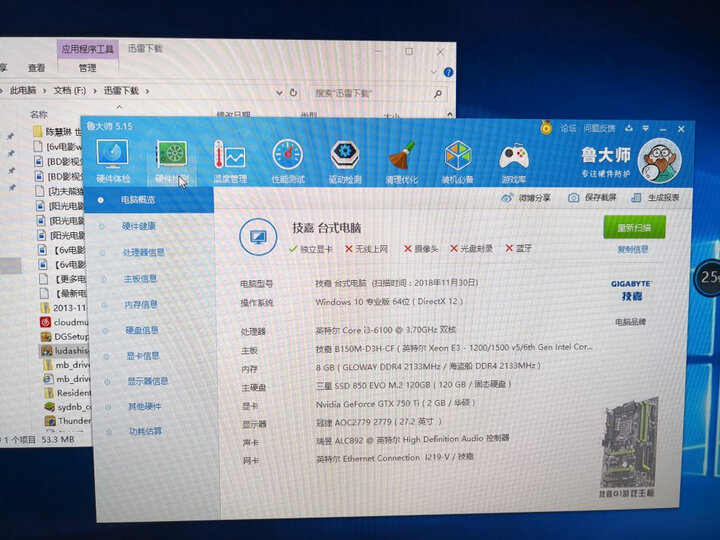The width and height of the screenshot is (720, 540).
Task: Sort by 名称 column header in Explorer
Action: pos(39,114)
